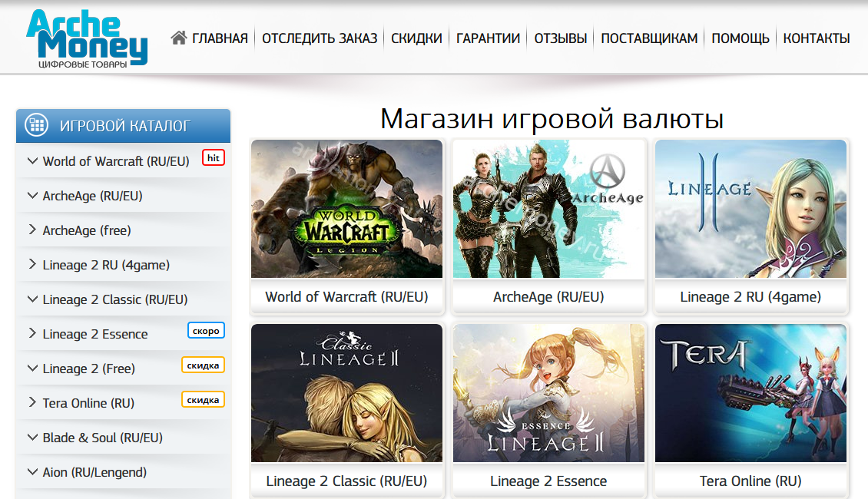
Task: Click the 'скидка' badge next to Lineage 2 (Free)
Action: (203, 365)
